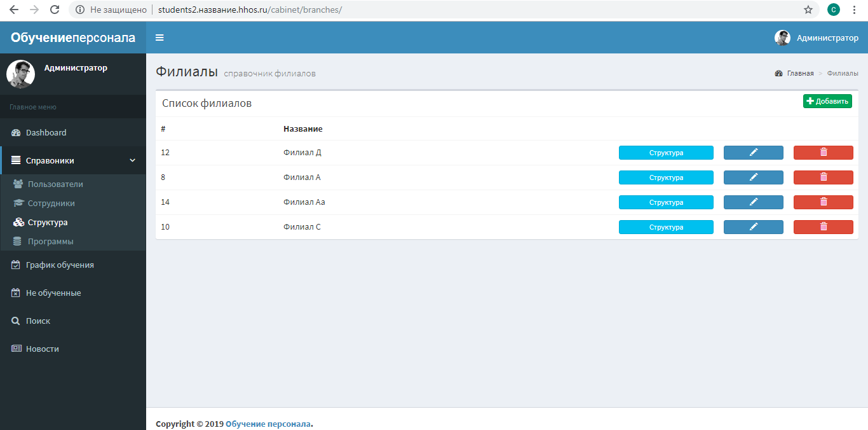
Task: Click the Филиал Аа name cell
Action: click(x=304, y=202)
